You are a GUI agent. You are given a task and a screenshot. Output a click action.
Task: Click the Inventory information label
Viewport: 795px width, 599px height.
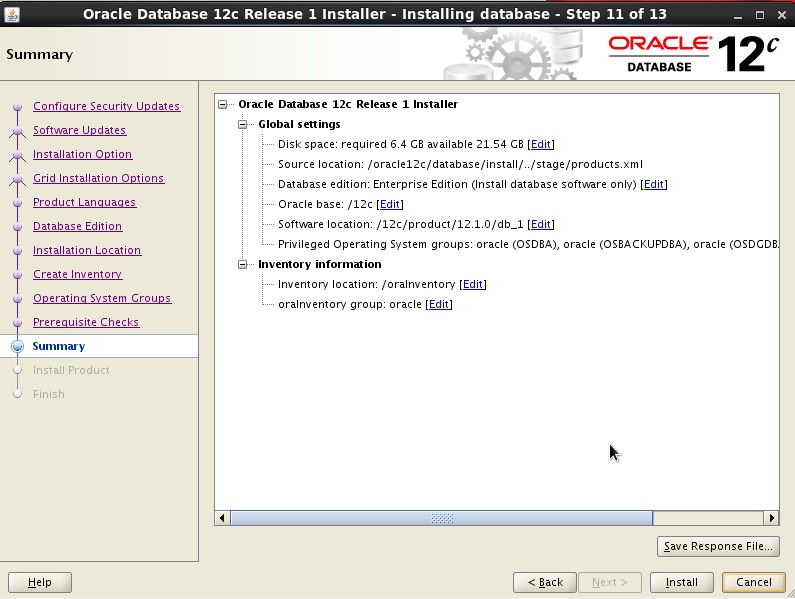coord(319,264)
